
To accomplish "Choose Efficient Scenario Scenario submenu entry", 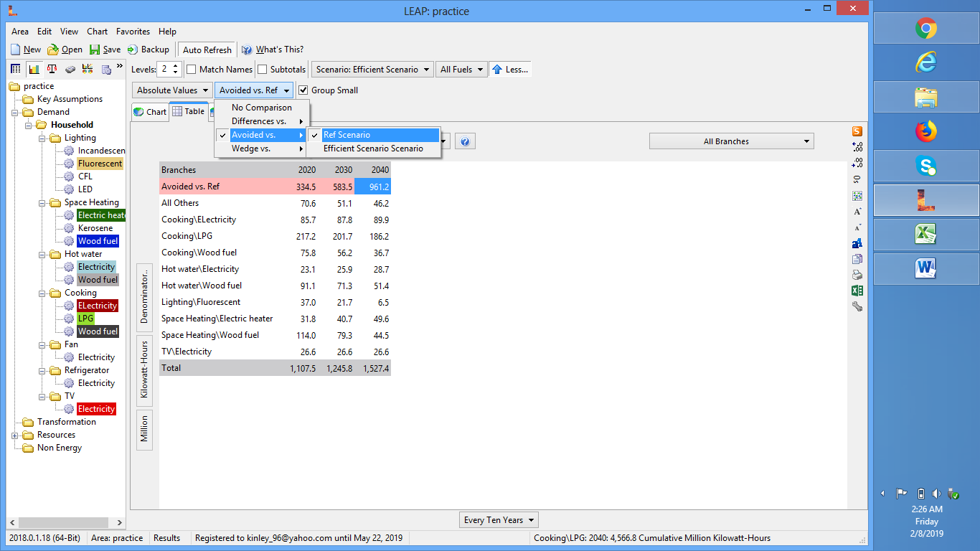I will [x=373, y=149].
